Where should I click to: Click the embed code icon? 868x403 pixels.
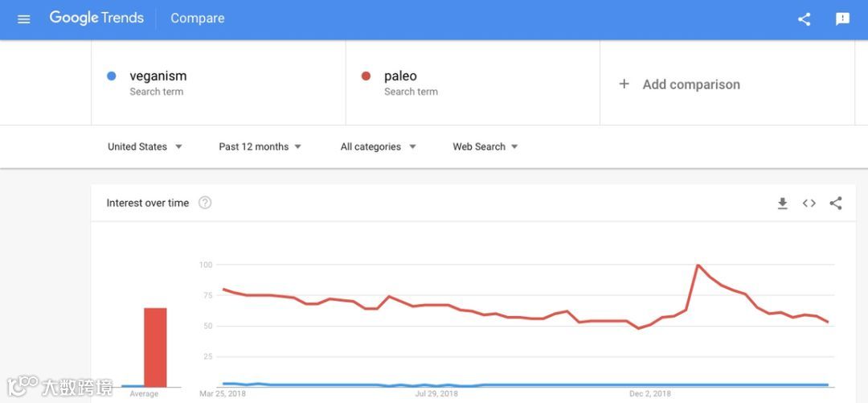click(x=809, y=204)
